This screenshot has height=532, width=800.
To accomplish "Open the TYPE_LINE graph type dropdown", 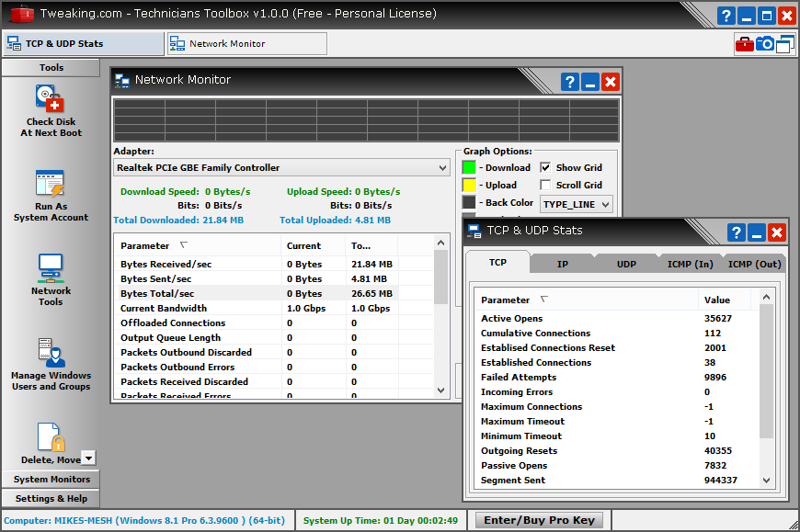I will [x=576, y=204].
